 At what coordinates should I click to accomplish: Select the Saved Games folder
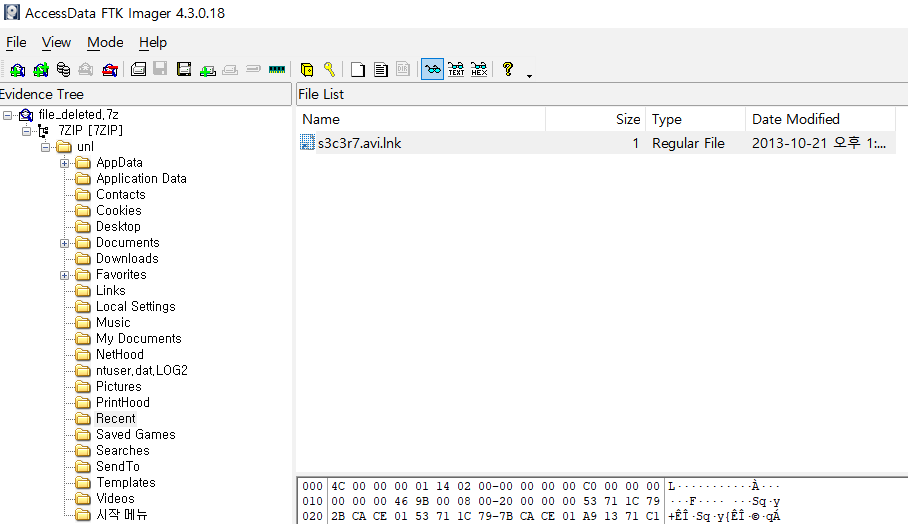click(x=136, y=434)
